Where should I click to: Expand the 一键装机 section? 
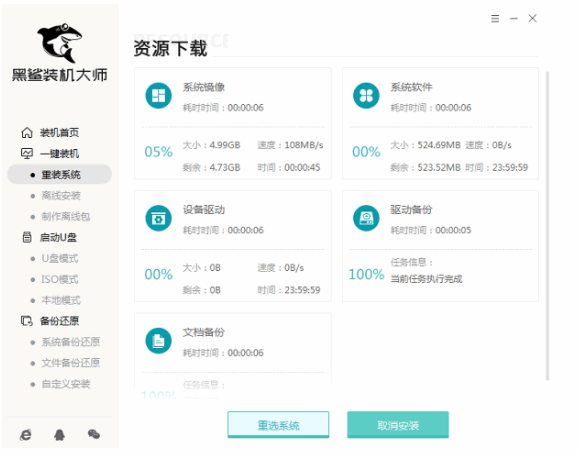point(50,153)
